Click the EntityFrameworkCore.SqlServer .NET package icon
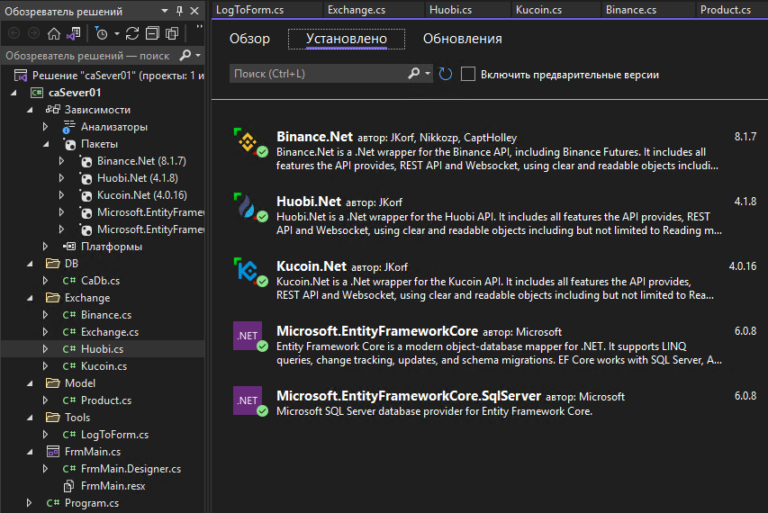 click(x=248, y=401)
